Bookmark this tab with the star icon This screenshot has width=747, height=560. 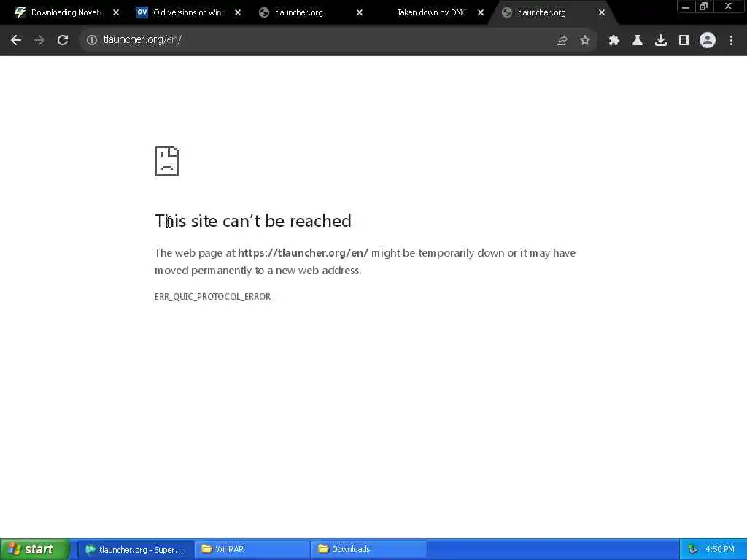[585, 41]
